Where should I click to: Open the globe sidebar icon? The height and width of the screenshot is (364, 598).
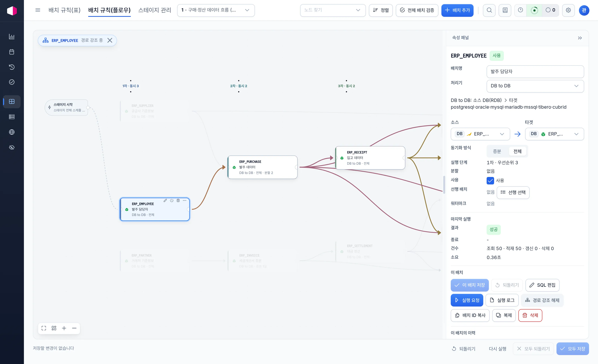tap(12, 132)
